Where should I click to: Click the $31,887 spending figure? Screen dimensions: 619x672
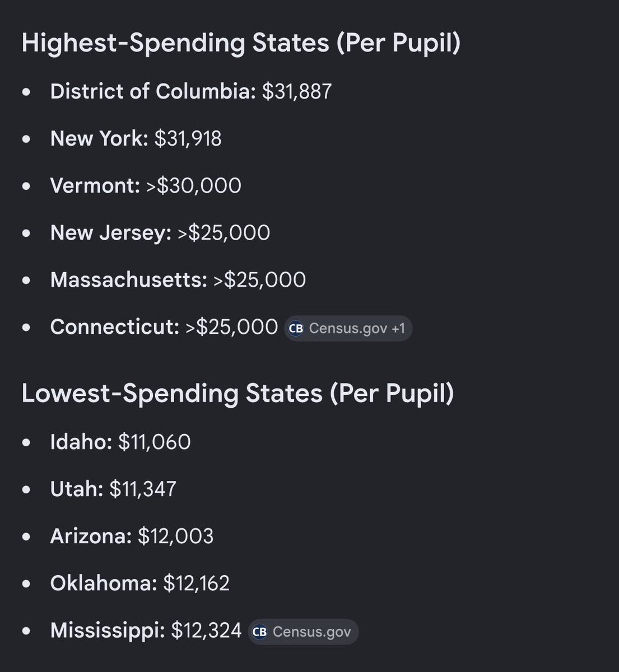point(297,91)
